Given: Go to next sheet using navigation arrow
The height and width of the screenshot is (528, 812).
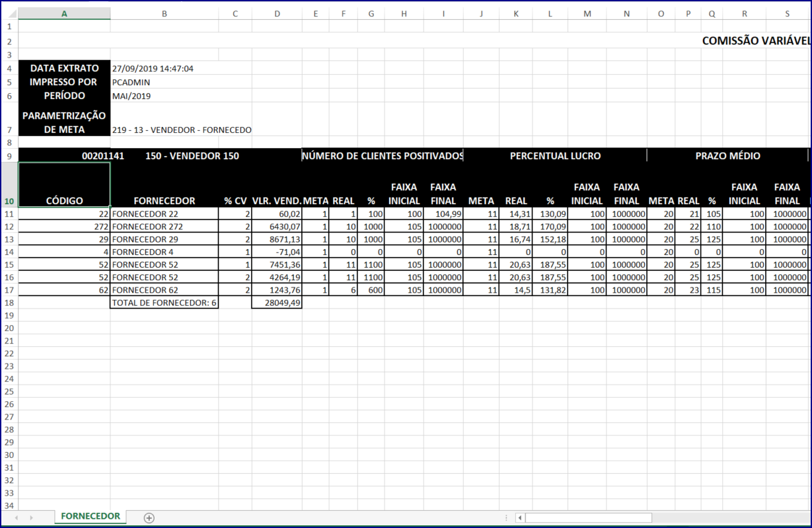Looking at the screenshot, I should [33, 517].
